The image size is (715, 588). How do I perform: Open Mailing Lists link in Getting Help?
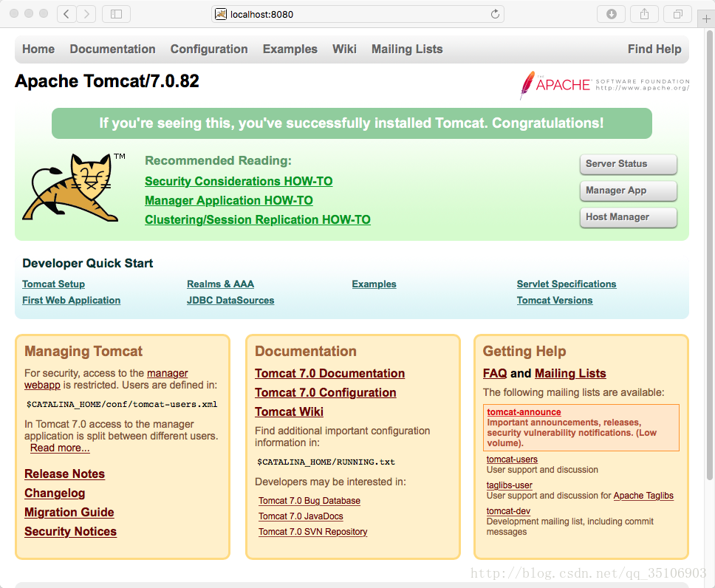pos(570,373)
